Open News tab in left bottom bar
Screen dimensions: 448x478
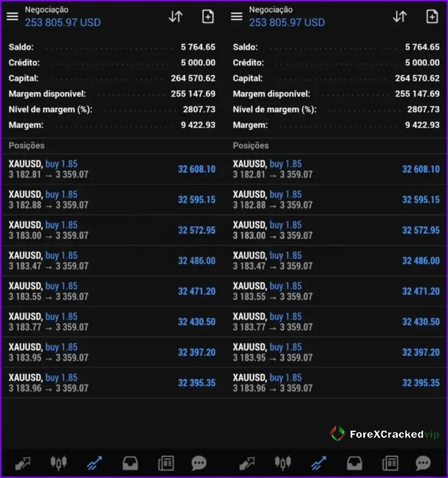tap(166, 463)
